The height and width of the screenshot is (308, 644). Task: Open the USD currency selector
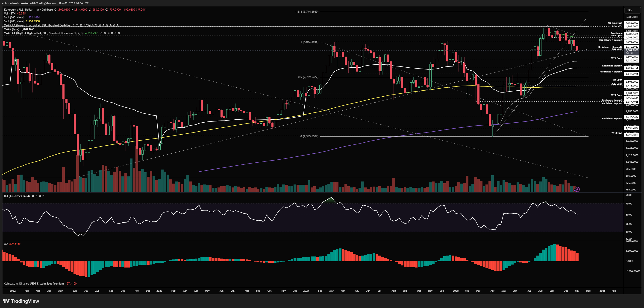pyautogui.click(x=629, y=10)
